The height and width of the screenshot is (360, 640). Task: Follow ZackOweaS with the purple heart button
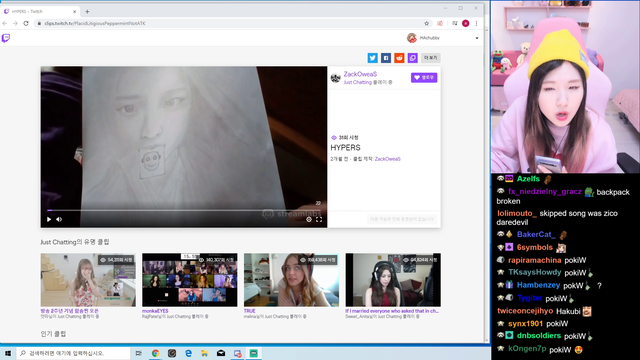tap(424, 78)
